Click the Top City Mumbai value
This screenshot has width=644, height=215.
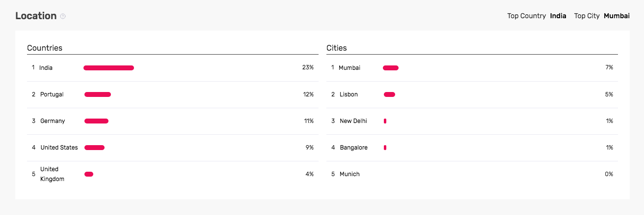point(617,16)
